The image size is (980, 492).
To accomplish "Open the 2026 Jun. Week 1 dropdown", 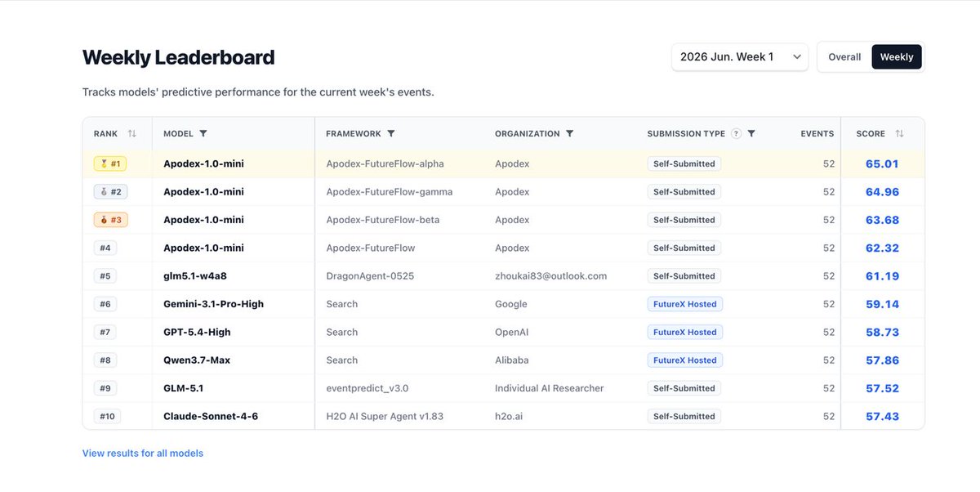I will [740, 57].
